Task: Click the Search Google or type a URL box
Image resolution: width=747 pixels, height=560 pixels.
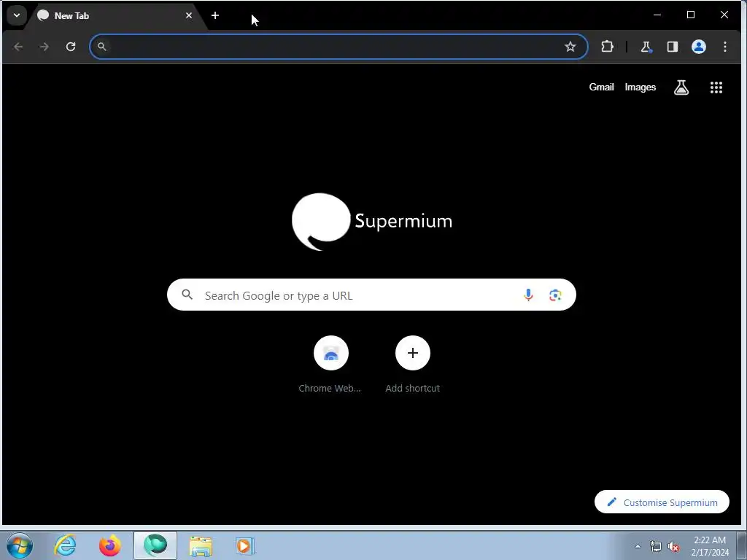Action: click(371, 295)
